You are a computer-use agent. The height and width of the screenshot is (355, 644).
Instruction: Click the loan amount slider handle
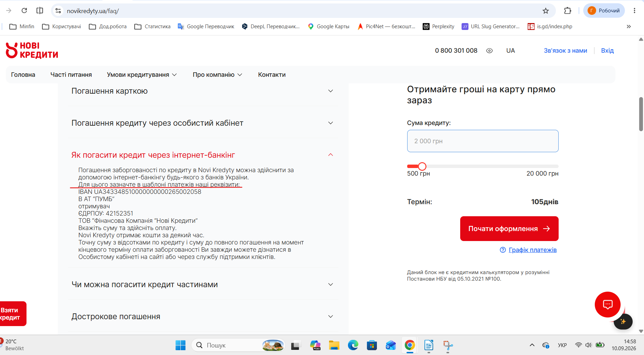[x=422, y=167]
